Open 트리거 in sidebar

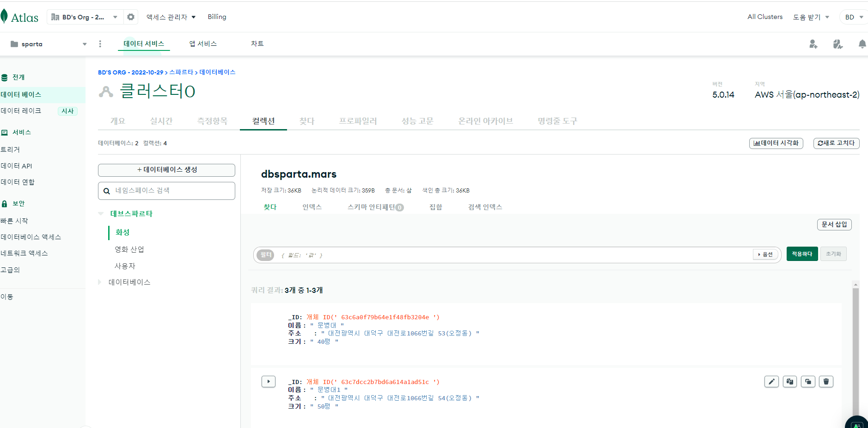coord(10,149)
